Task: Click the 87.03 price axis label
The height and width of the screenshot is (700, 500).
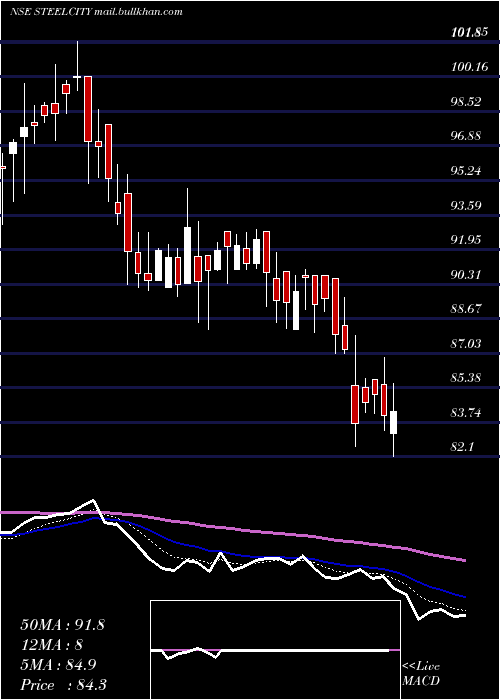Action: (466, 343)
